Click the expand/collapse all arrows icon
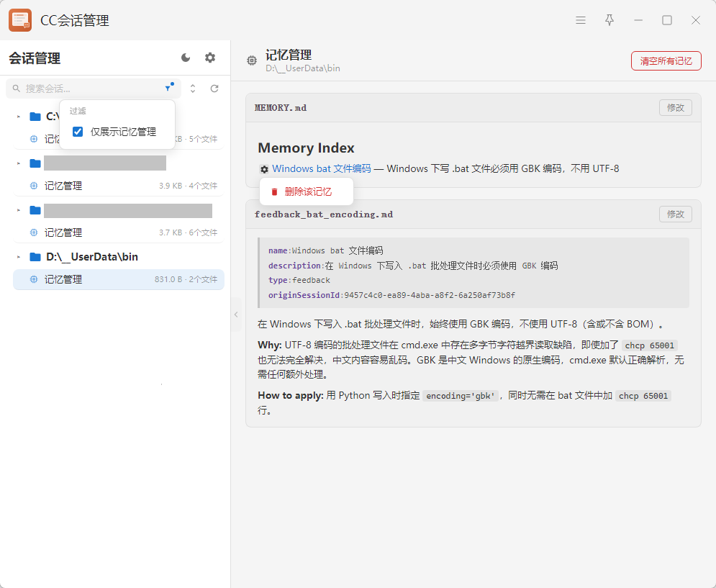The image size is (716, 588). (193, 89)
